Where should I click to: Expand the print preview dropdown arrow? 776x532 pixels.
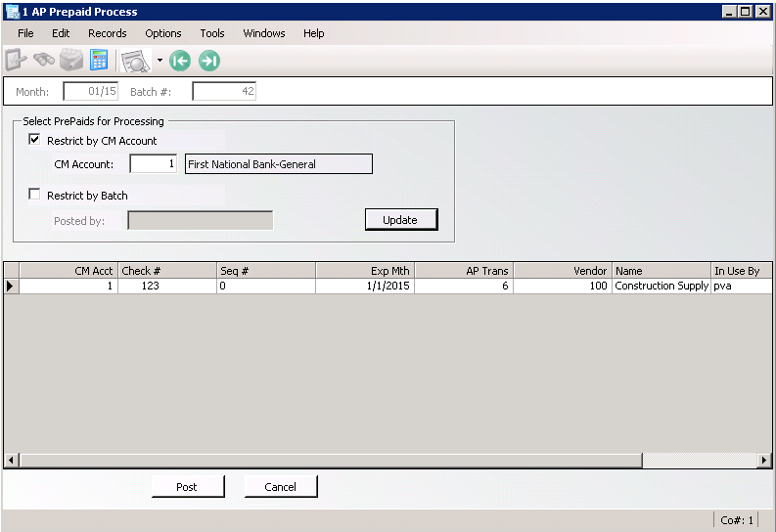coord(160,61)
